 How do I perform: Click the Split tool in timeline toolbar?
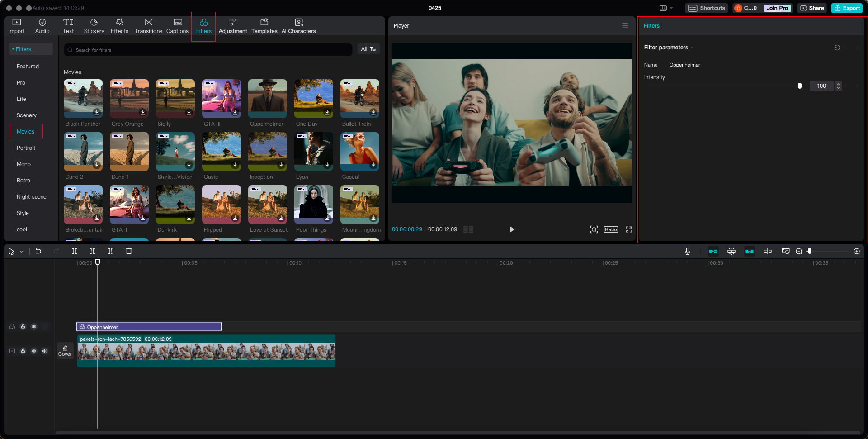(75, 251)
